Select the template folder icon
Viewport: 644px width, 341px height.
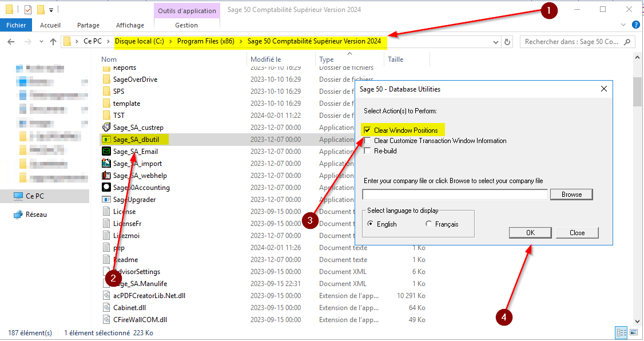106,103
